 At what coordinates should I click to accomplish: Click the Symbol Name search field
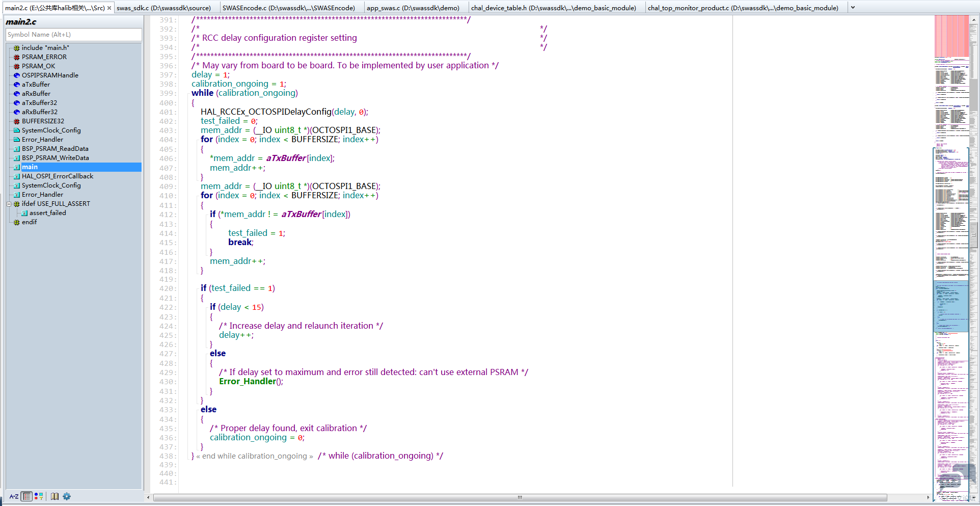[73, 35]
